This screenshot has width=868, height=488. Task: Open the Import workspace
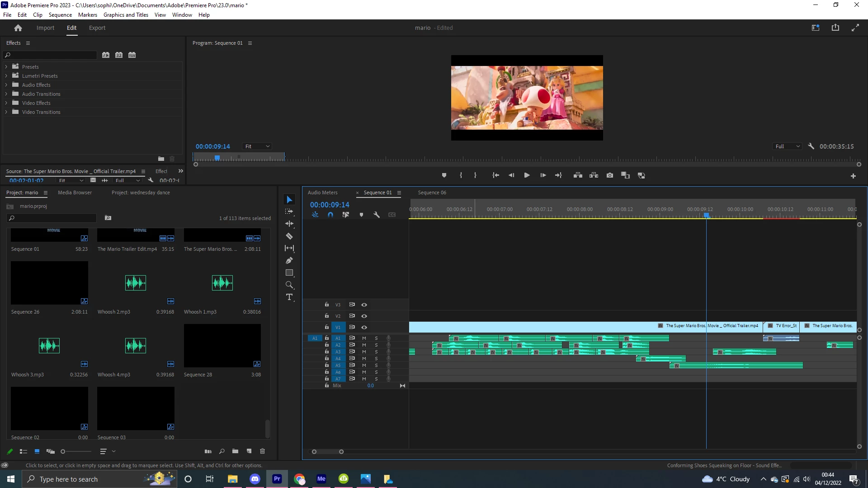[x=45, y=28]
